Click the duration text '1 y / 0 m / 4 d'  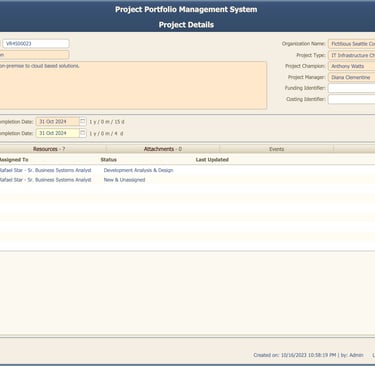point(106,133)
